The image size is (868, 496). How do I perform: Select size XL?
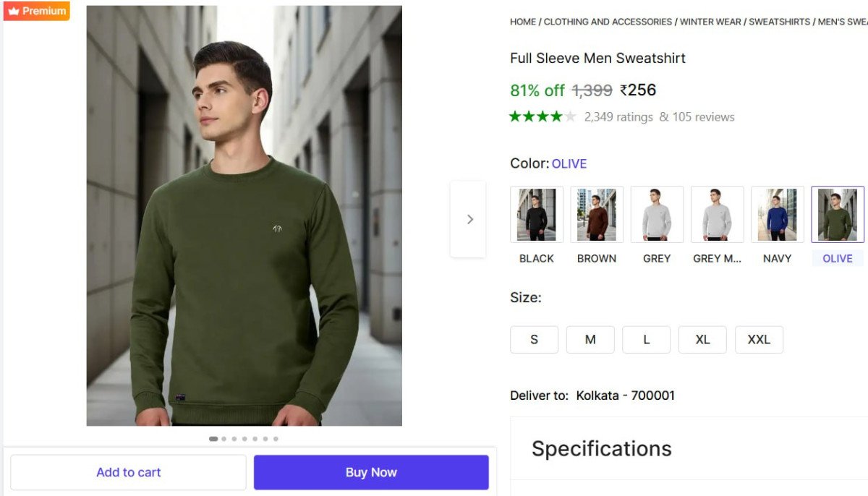point(702,339)
